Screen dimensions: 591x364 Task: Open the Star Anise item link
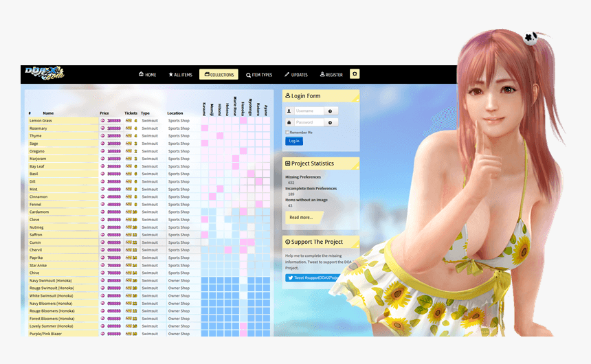click(x=38, y=265)
